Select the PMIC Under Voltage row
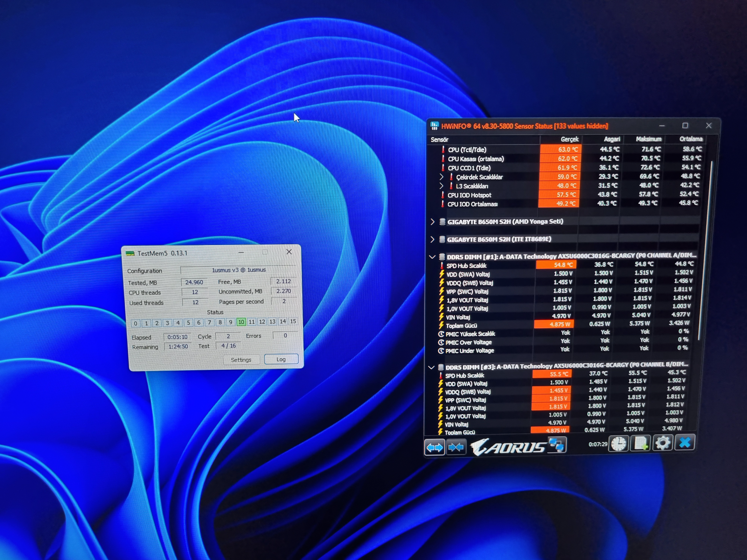This screenshot has width=747, height=560. coord(563,350)
